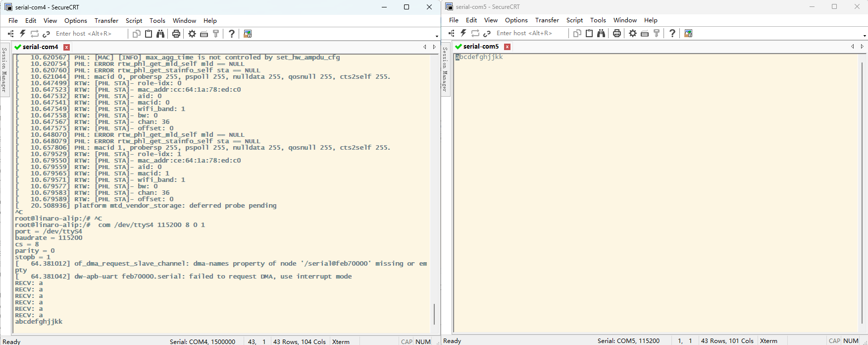
Task: Expand toolbar options arrow in serial-com5 window
Action: pos(865,36)
